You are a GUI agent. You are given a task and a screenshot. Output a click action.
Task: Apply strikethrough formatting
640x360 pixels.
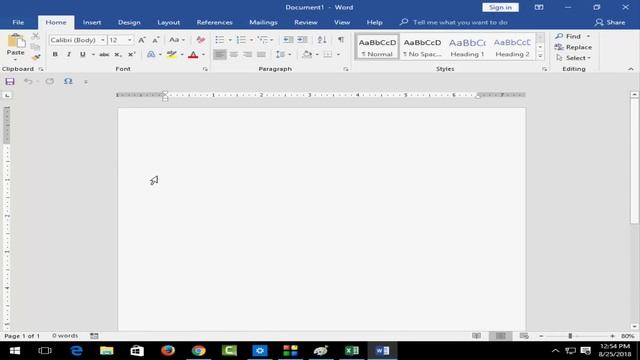tap(104, 55)
